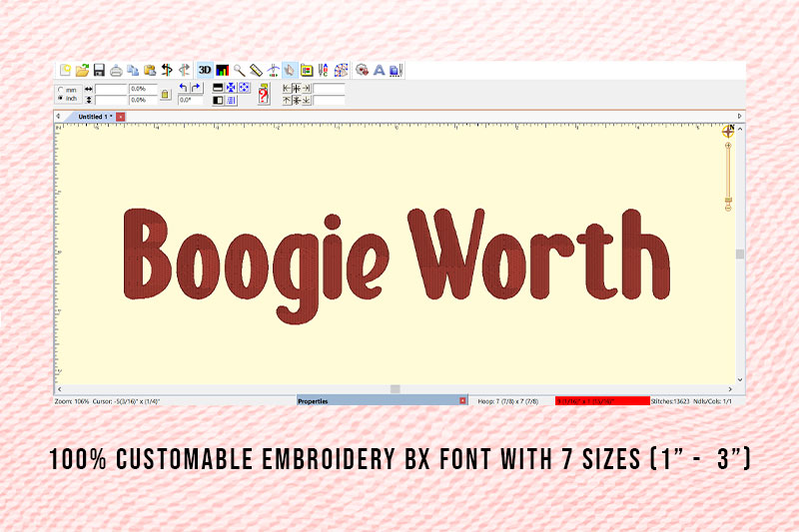Click the four outward blue arrows icon
This screenshot has height=532, width=799.
pos(244,88)
